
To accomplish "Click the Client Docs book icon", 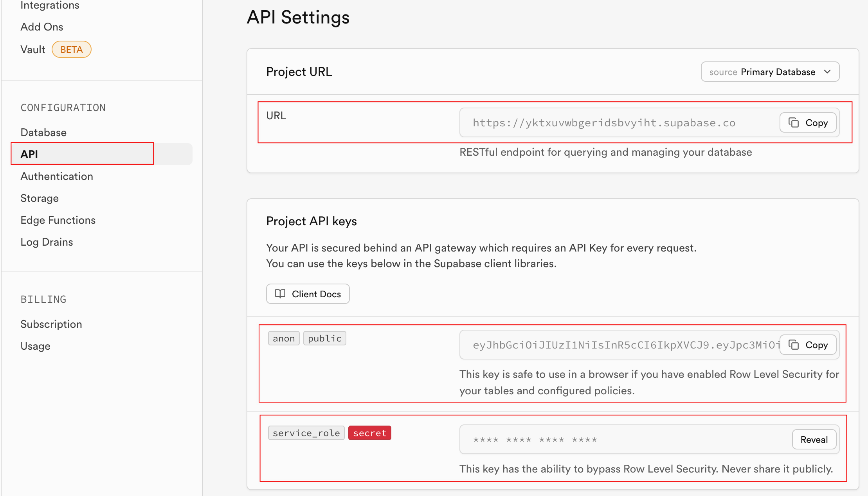I will 280,293.
